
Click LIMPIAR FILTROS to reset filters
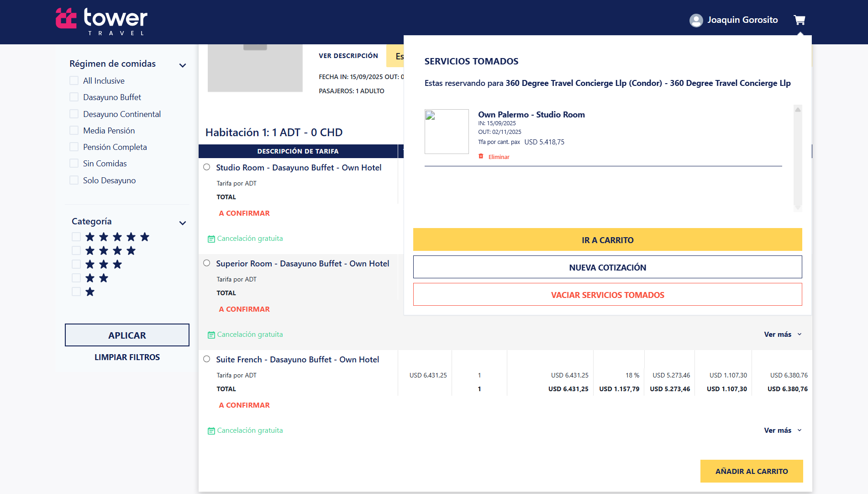(x=127, y=357)
